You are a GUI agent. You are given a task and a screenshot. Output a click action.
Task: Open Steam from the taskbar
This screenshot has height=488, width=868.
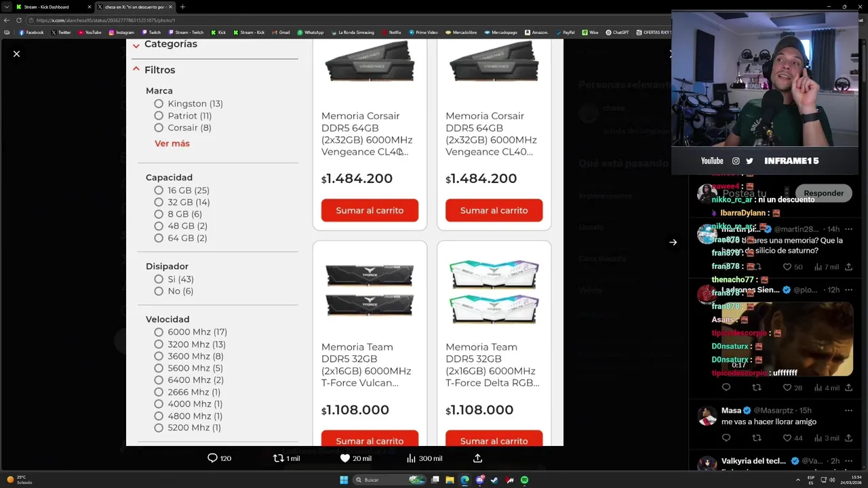pyautogui.click(x=494, y=480)
